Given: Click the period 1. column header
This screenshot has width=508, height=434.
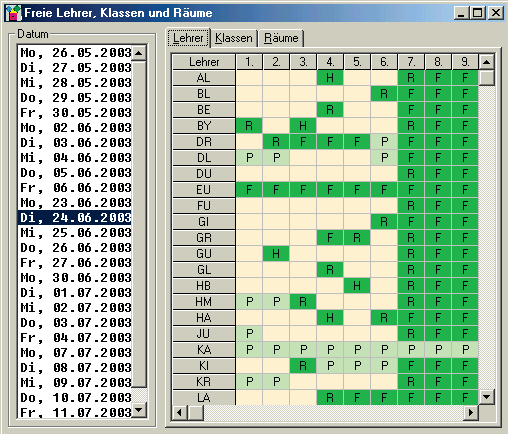Looking at the screenshot, I should (x=249, y=62).
